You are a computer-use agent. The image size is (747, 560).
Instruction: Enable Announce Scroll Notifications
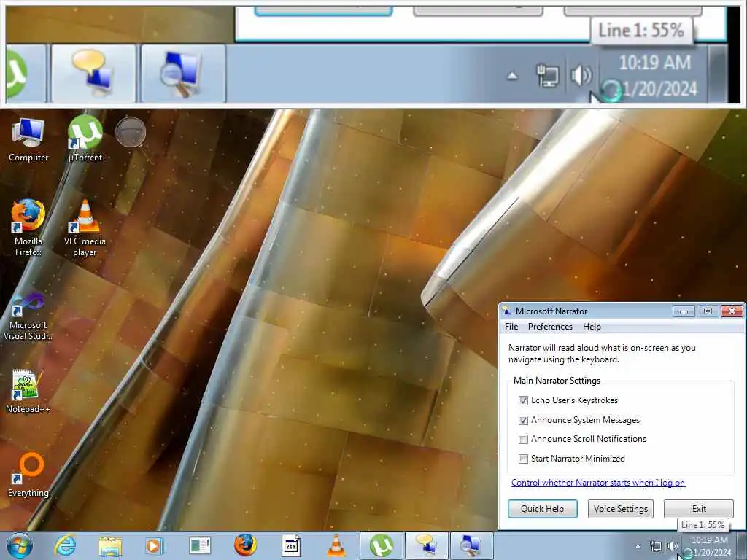pos(523,439)
